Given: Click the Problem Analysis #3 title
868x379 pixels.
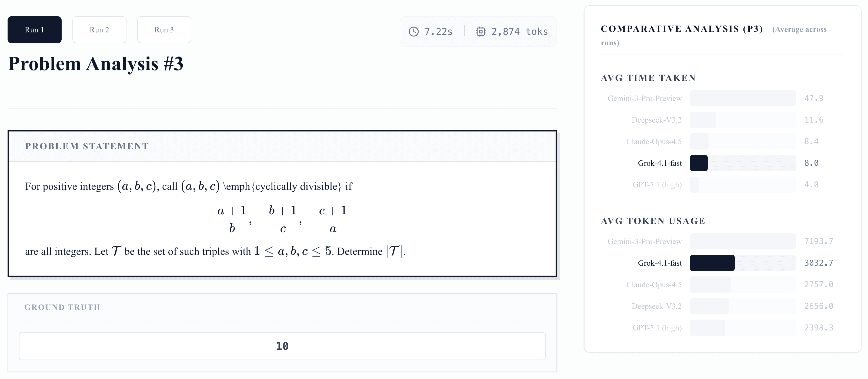Looking at the screenshot, I should (x=95, y=63).
